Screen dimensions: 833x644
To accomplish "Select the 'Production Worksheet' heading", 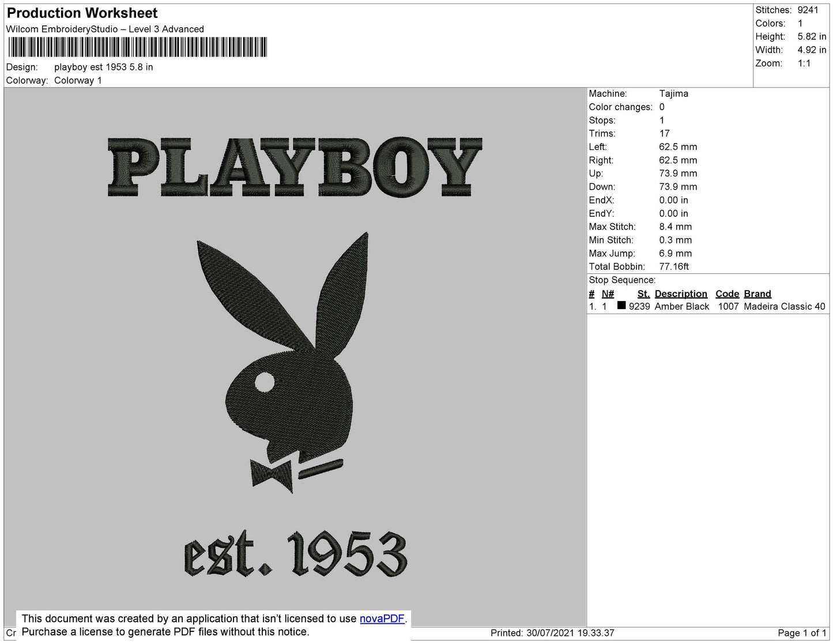I will pos(82,13).
